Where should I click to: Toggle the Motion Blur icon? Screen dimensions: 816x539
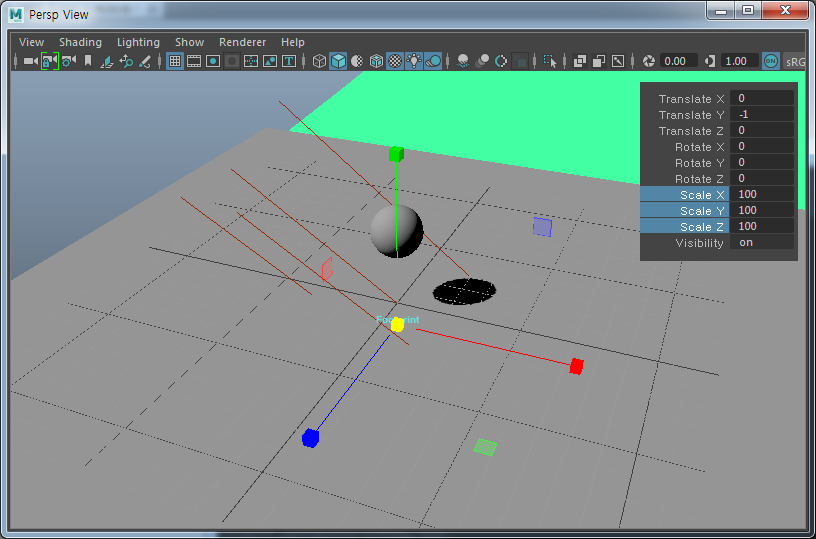482,61
